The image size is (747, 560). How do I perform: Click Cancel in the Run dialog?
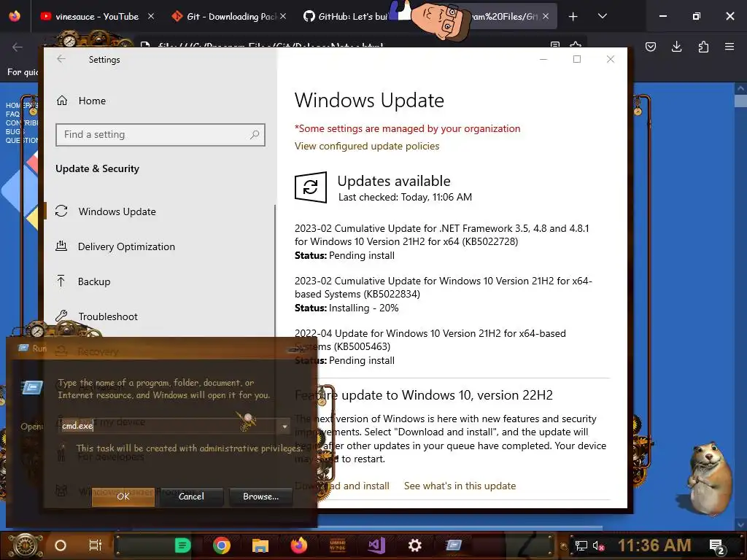(191, 496)
